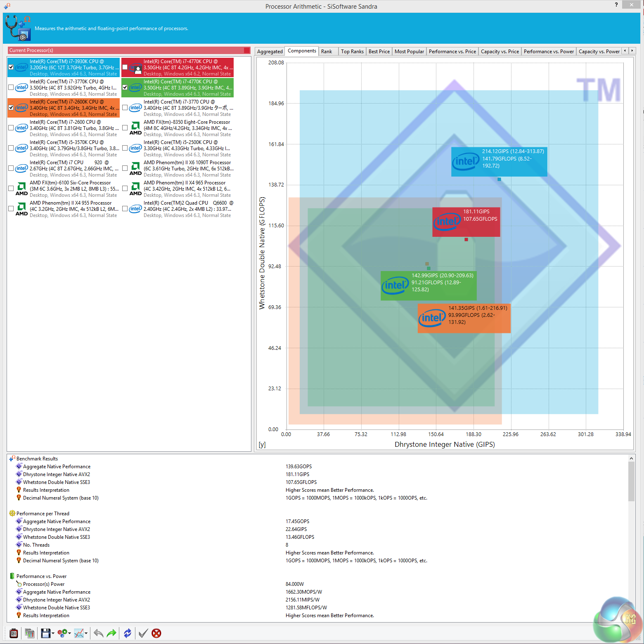Click the AMD logo for Phenom II X4 965
This screenshot has width=644, height=644.
pos(135,189)
